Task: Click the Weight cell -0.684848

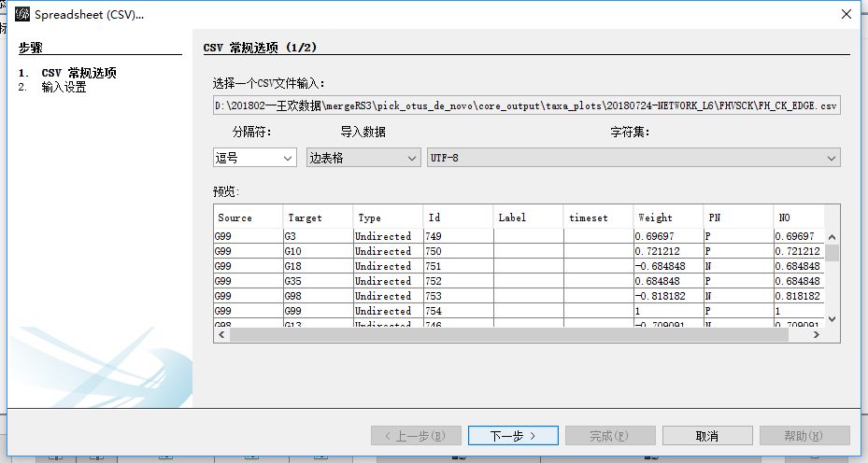Action: pyautogui.click(x=669, y=266)
